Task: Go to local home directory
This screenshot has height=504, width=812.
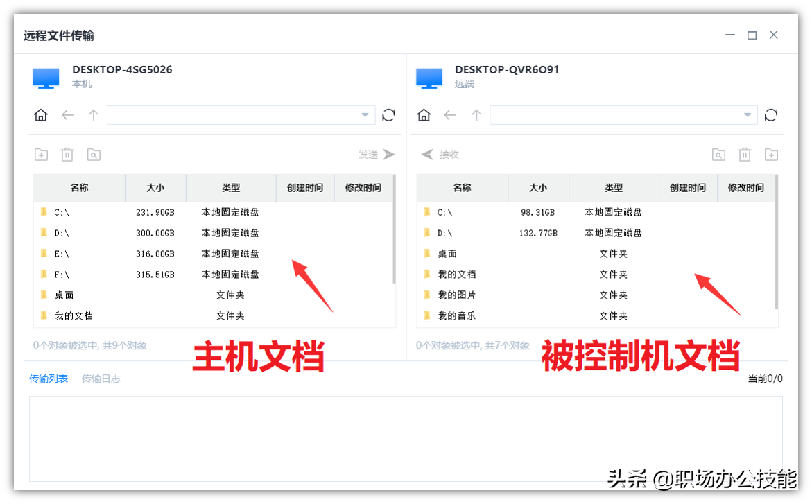Action: 40,115
